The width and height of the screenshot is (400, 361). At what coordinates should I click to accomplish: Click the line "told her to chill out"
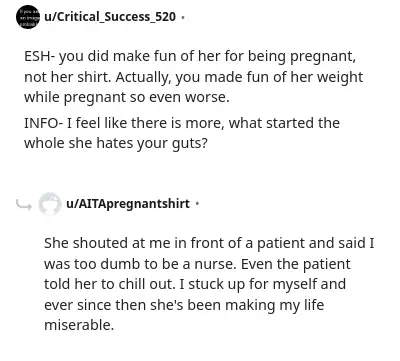click(195, 284)
